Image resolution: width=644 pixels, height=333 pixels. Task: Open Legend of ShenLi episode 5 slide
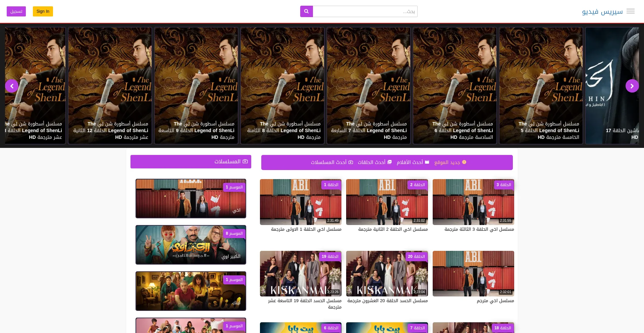point(541,86)
